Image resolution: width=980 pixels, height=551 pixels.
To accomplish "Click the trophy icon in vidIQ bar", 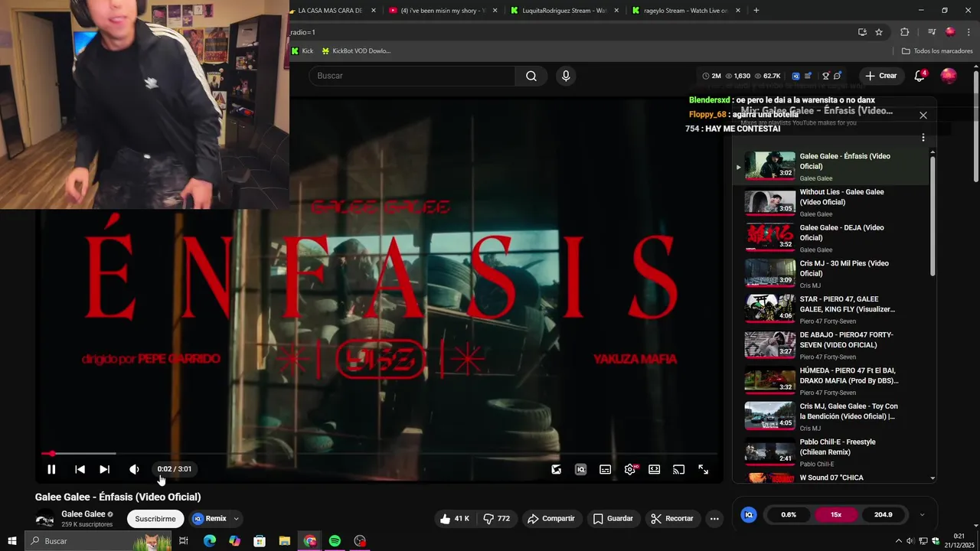I will point(825,76).
